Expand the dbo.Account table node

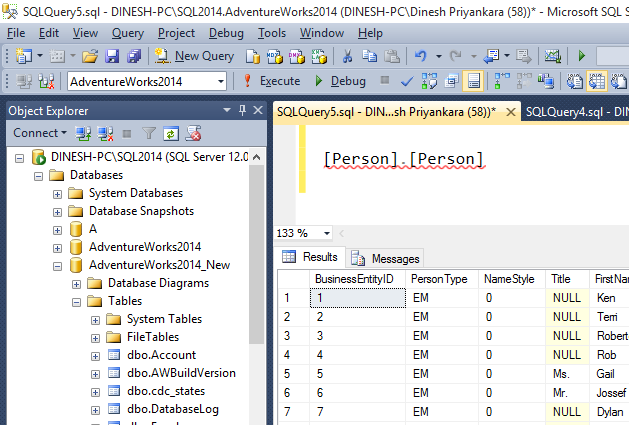(x=95, y=356)
